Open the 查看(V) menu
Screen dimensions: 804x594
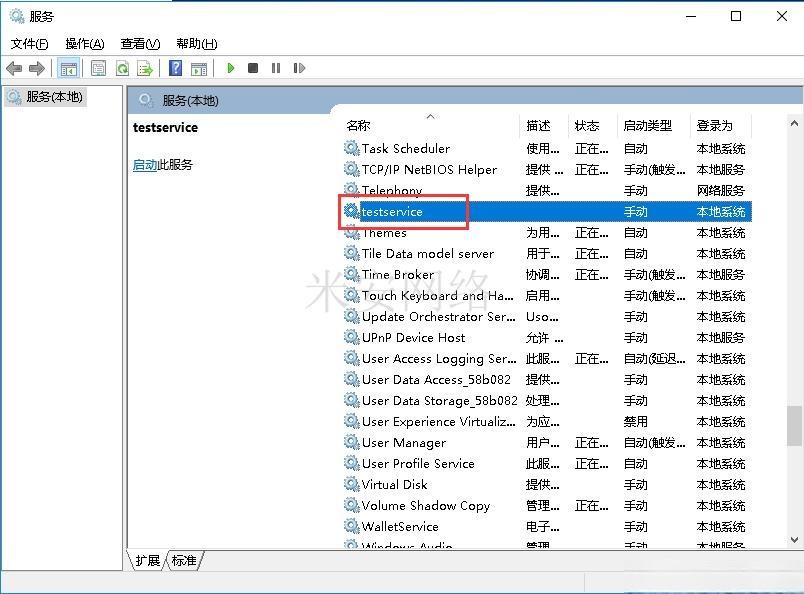click(140, 44)
